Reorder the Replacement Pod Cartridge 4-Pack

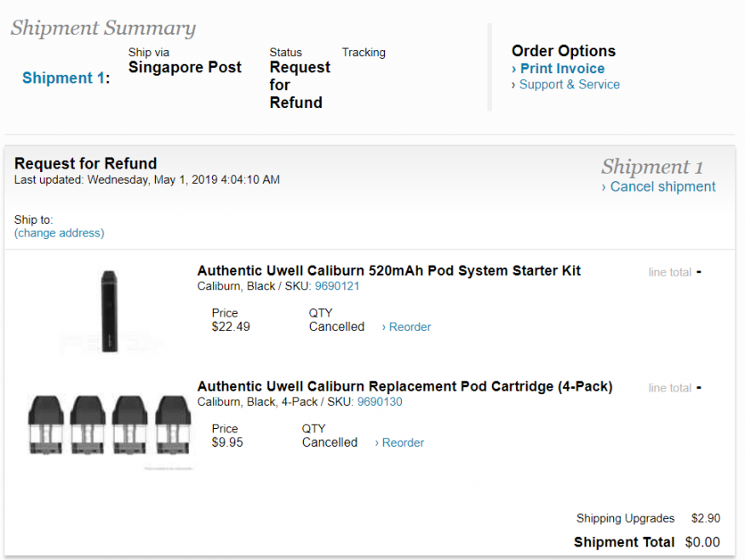[x=403, y=443]
